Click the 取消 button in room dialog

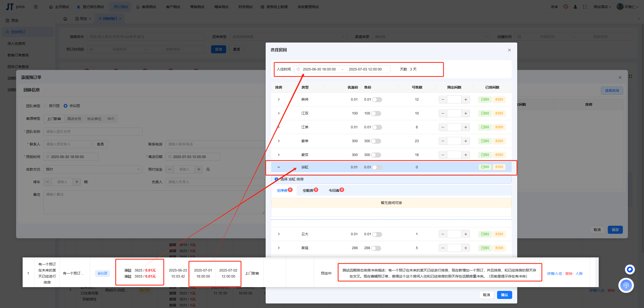click(486, 295)
